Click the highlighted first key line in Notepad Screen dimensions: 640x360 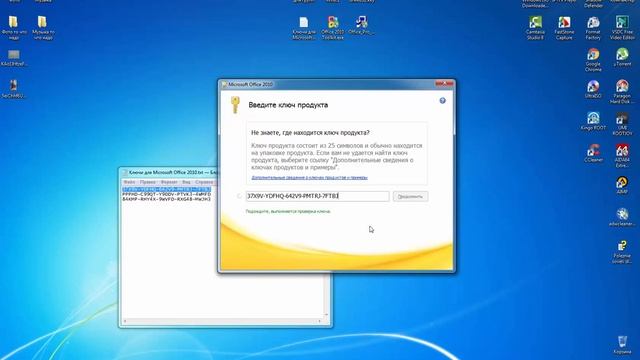(167, 190)
